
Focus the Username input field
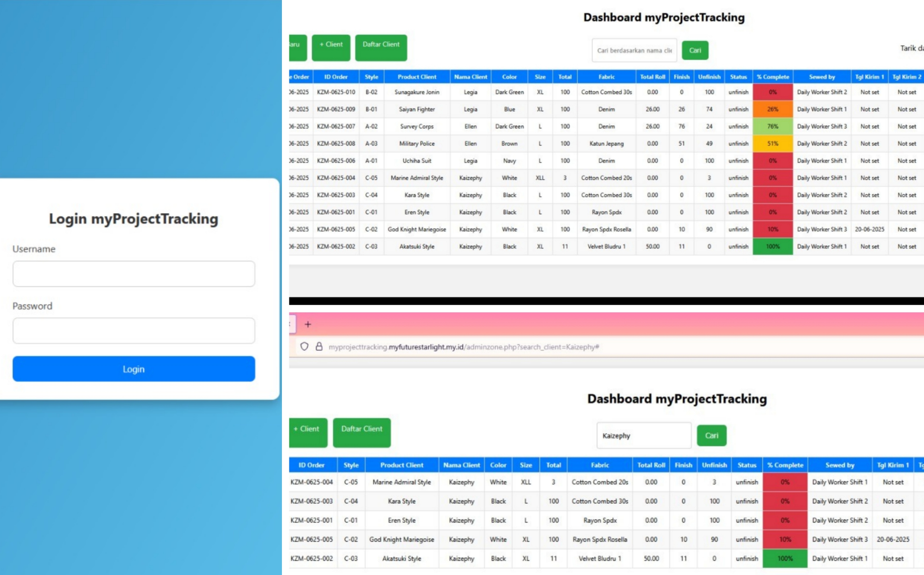coord(133,274)
